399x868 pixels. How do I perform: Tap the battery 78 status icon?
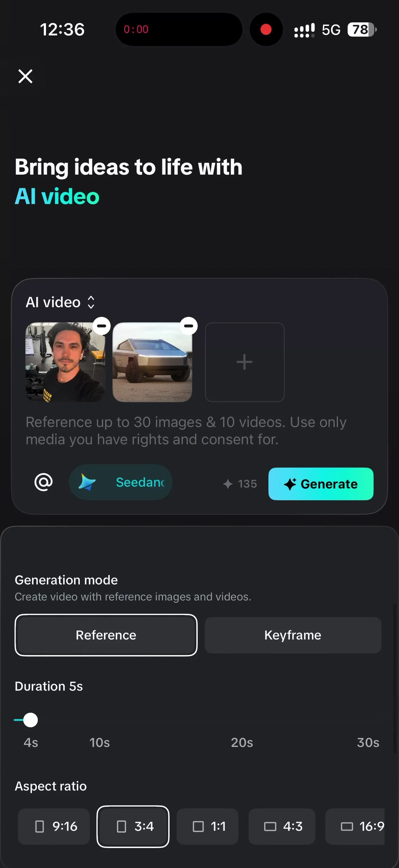pos(362,30)
